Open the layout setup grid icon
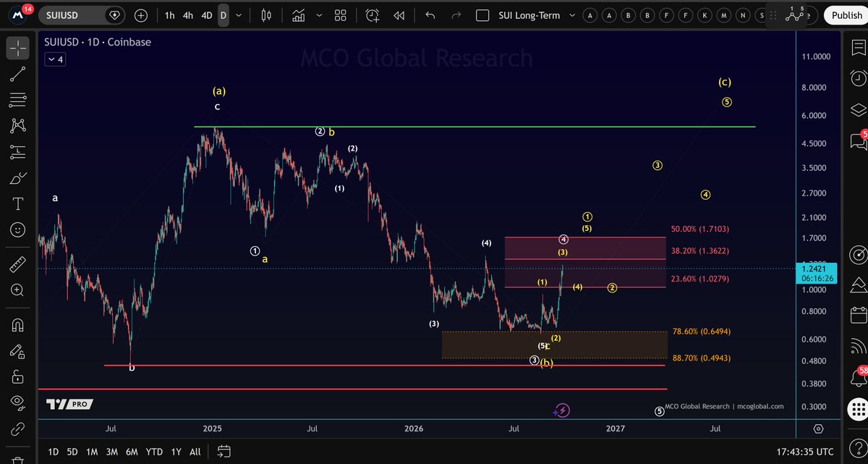868x464 pixels. pos(340,15)
